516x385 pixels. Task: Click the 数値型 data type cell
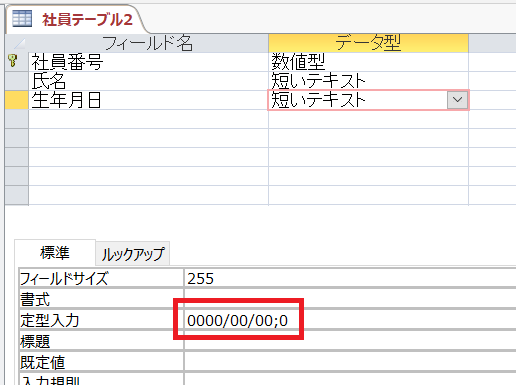(x=368, y=62)
